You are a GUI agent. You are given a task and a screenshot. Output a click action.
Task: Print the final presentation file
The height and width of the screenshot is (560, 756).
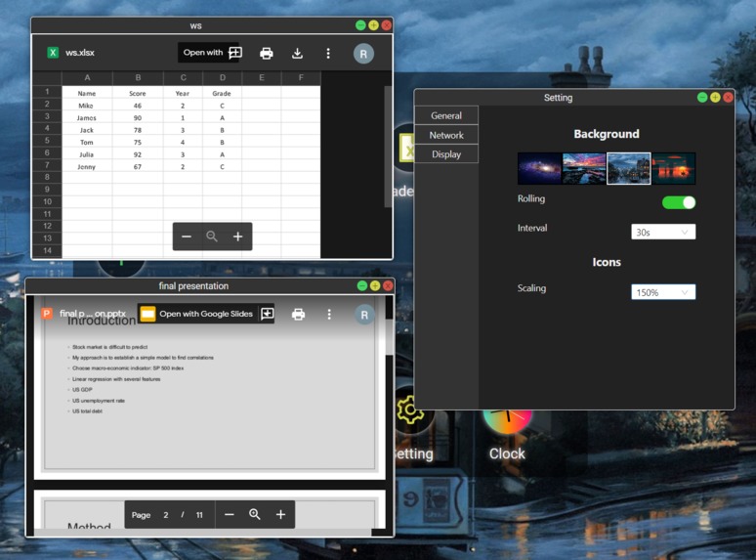pyautogui.click(x=298, y=315)
